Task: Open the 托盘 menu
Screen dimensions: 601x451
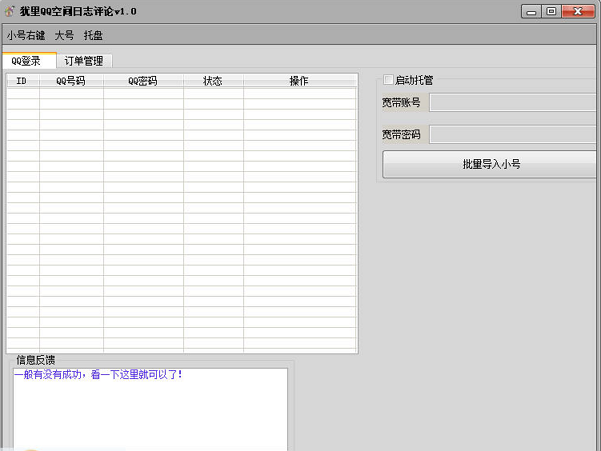Action: 93,35
